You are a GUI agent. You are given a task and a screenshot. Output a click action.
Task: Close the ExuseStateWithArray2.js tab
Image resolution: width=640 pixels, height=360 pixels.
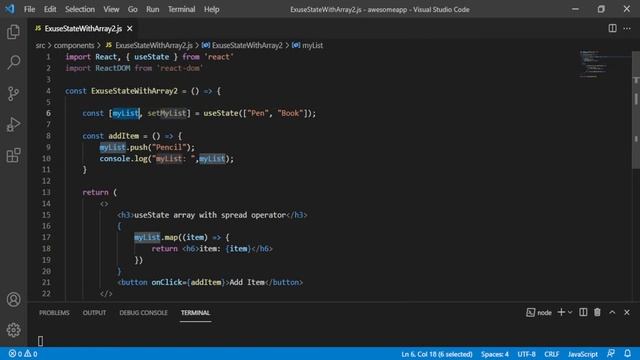(x=129, y=29)
